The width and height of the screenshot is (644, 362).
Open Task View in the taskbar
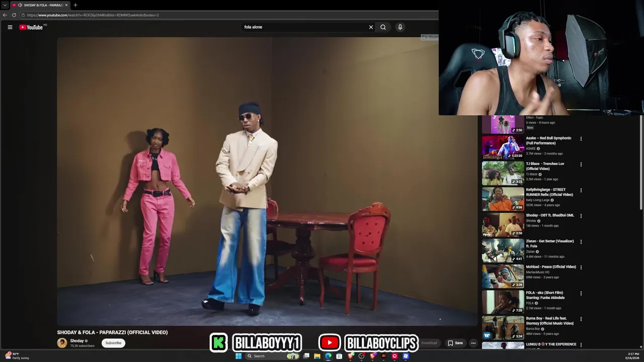(x=306, y=356)
